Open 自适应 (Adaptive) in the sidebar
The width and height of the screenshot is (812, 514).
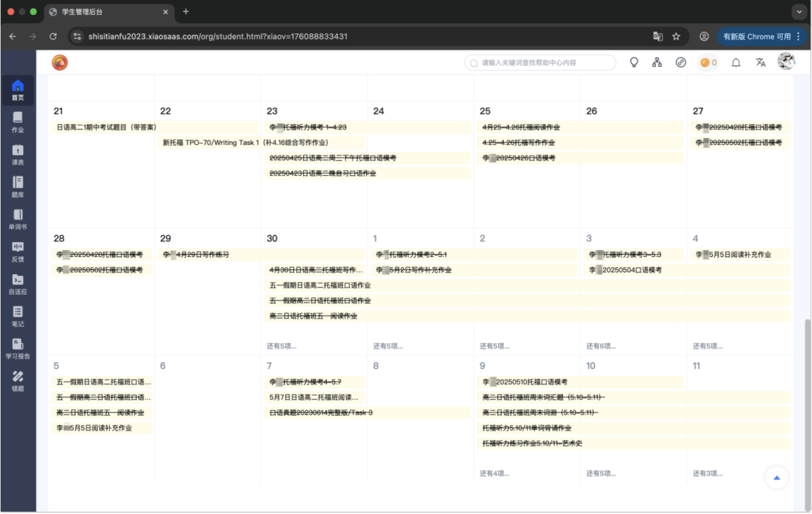[x=17, y=284]
